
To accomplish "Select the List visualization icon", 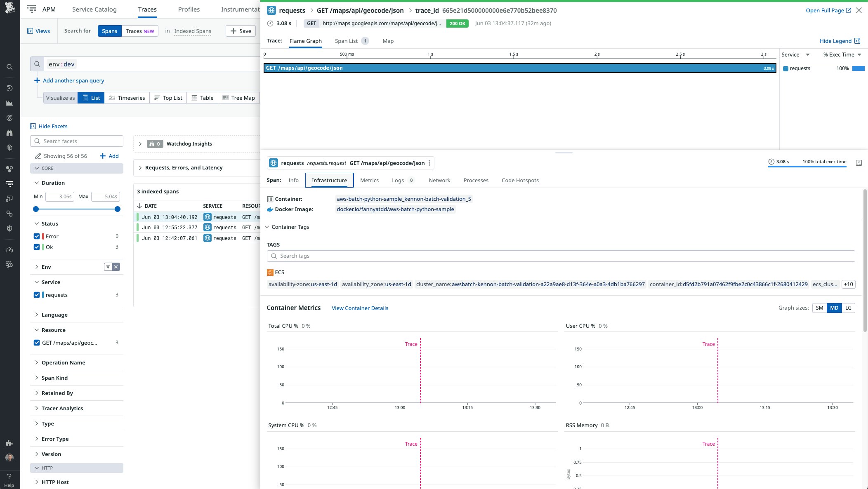I will 91,98.
